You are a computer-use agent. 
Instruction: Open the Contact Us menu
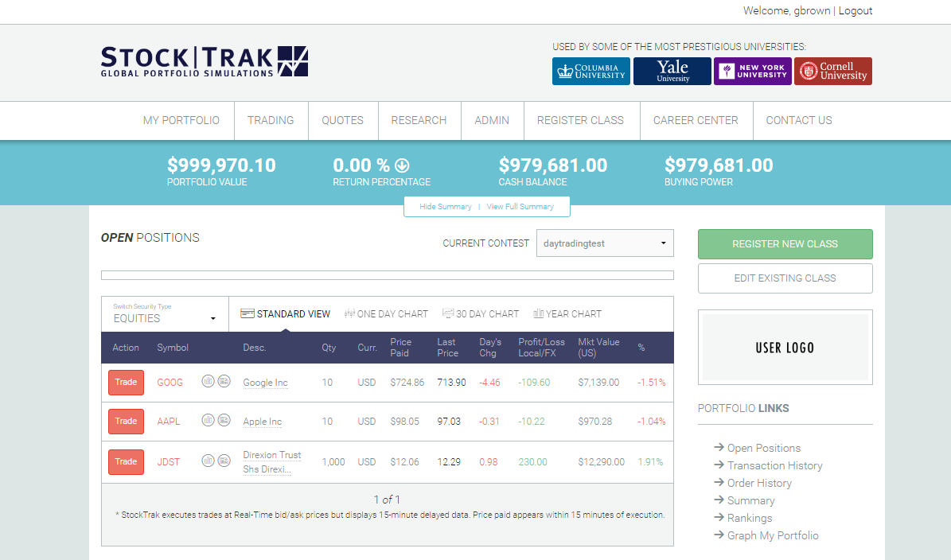click(x=799, y=121)
